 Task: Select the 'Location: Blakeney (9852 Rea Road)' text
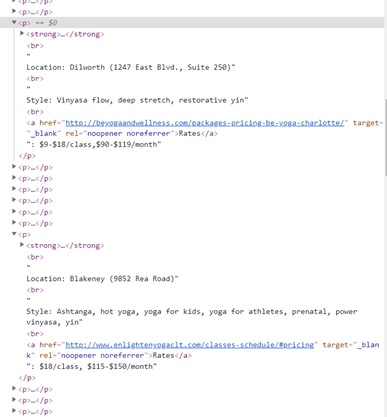point(102,279)
